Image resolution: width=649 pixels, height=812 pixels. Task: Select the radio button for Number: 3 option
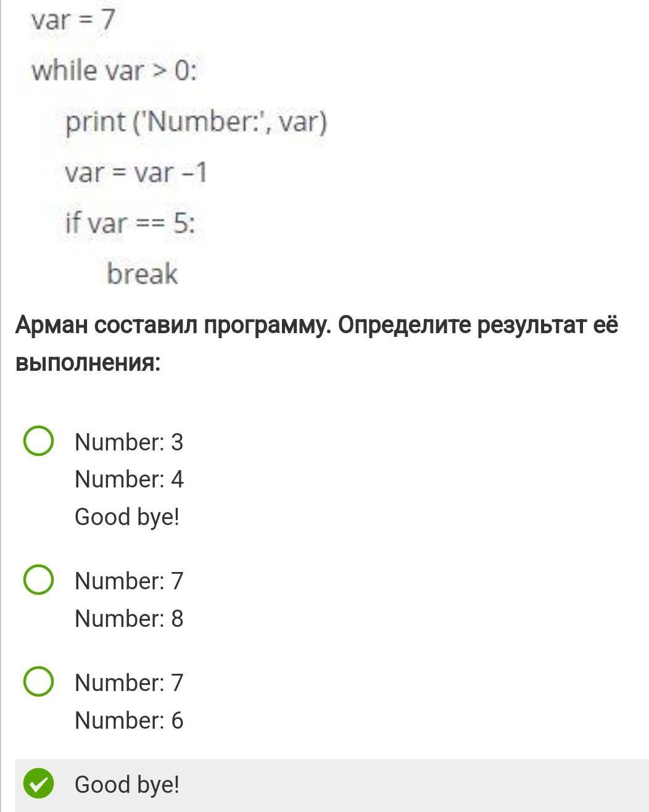[38, 441]
